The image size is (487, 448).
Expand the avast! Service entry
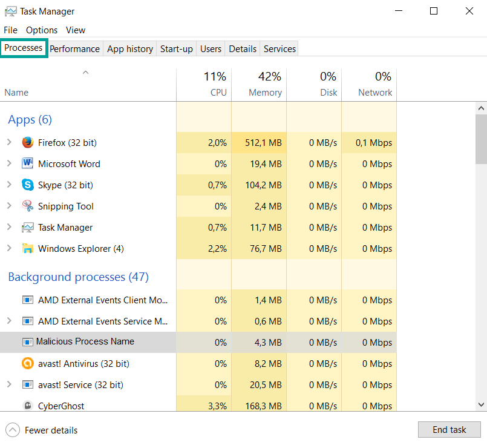pos(9,385)
